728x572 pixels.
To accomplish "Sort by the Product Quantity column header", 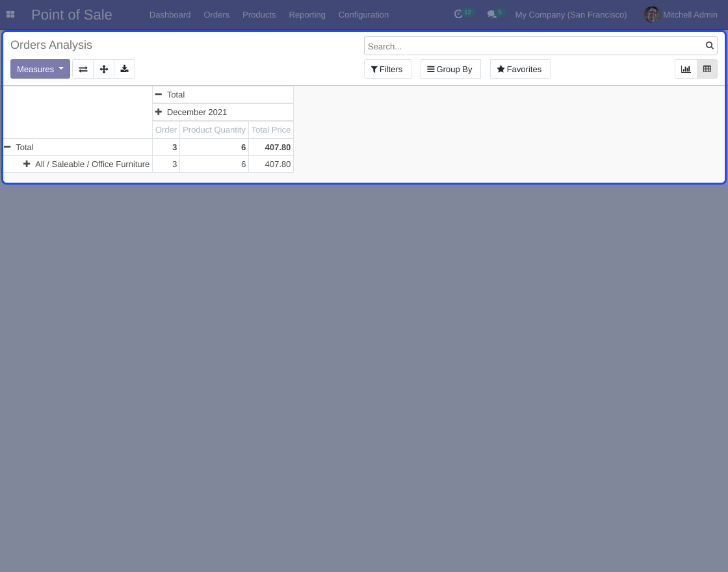I will coord(214,130).
